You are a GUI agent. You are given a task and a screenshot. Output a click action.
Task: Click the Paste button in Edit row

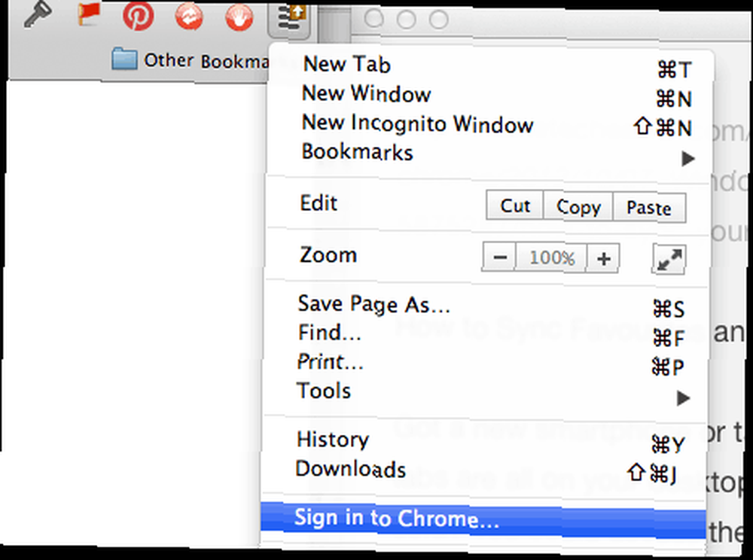649,208
